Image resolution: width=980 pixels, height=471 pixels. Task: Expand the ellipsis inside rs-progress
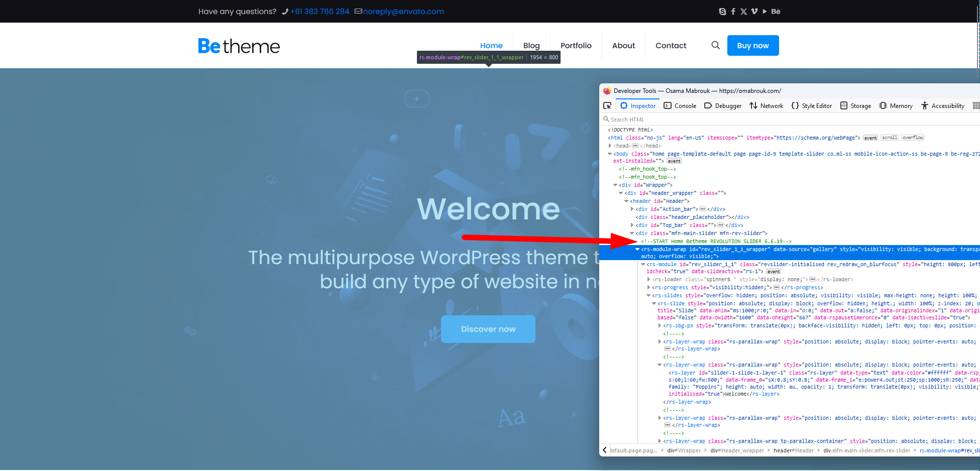(x=777, y=287)
